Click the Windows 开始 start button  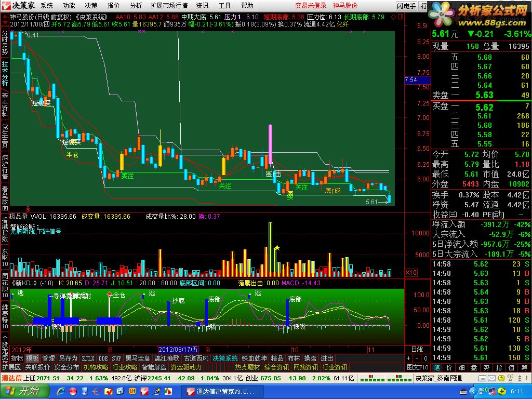[24, 391]
